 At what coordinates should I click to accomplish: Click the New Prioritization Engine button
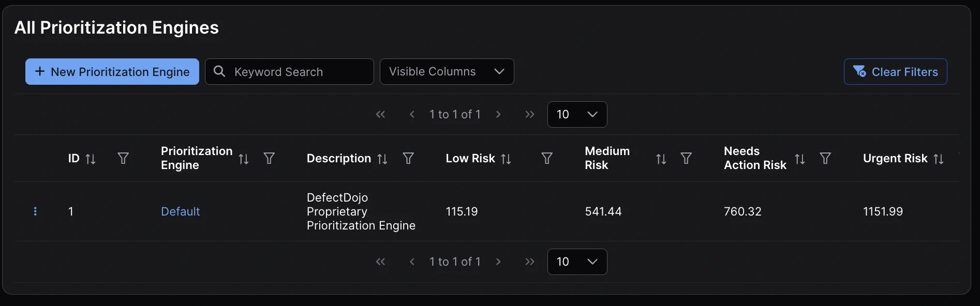tap(112, 72)
